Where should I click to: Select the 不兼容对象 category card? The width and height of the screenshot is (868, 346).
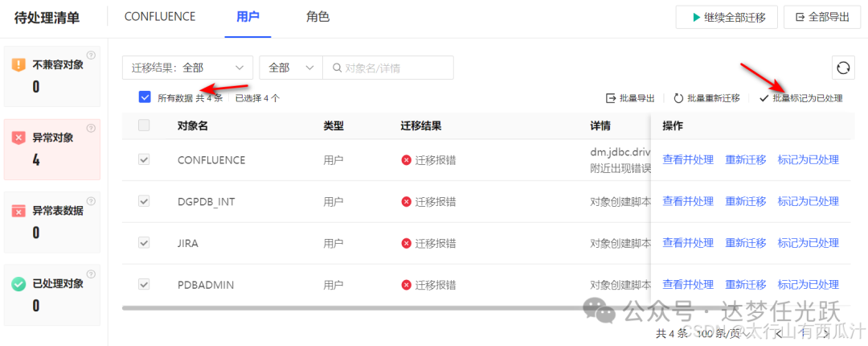click(52, 76)
